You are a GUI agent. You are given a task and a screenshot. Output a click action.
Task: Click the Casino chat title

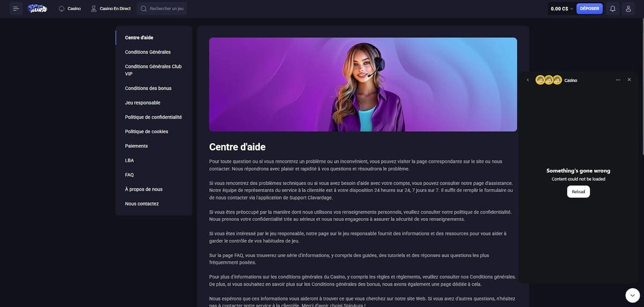coord(571,80)
